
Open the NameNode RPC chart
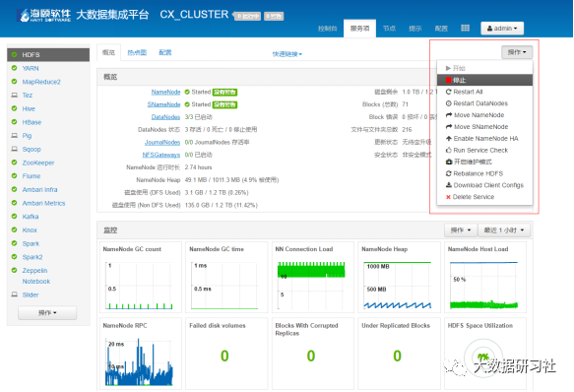click(x=140, y=354)
